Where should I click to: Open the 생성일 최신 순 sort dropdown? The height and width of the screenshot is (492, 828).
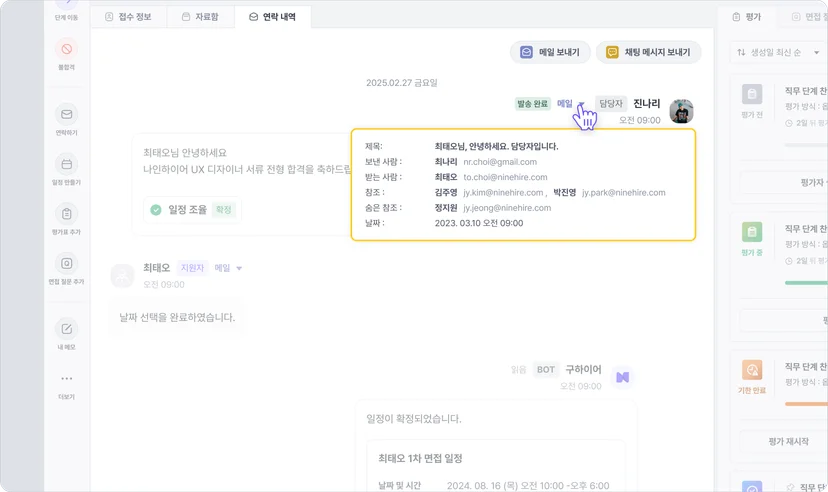pos(778,52)
